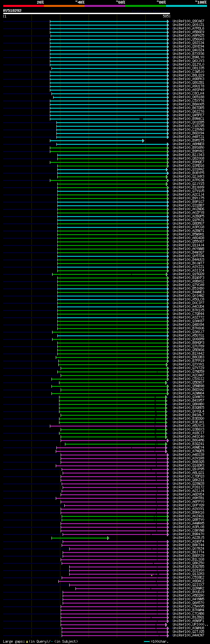Select the UniRef100_Q31RA2 label
This screenshot has height=644, width=210.
[x=188, y=169]
